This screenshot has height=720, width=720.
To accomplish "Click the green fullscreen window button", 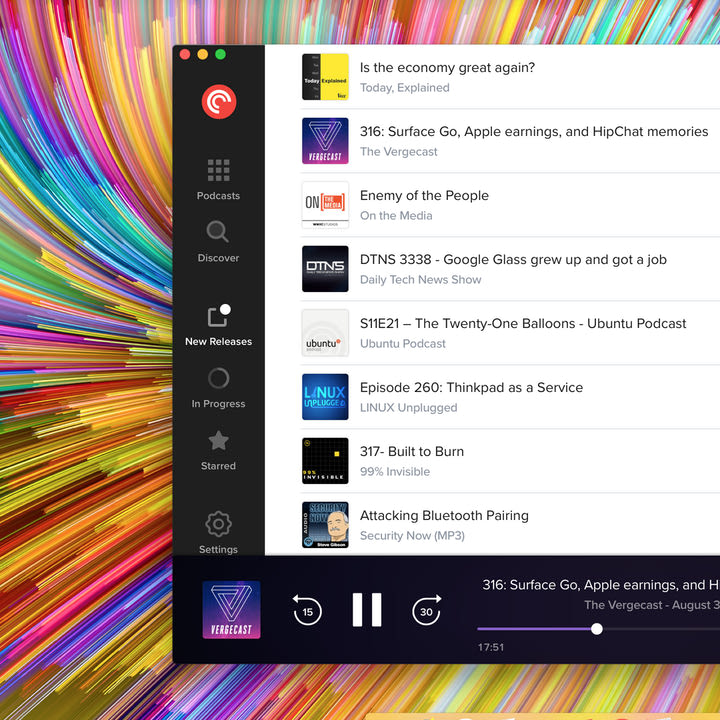I will 220,55.
